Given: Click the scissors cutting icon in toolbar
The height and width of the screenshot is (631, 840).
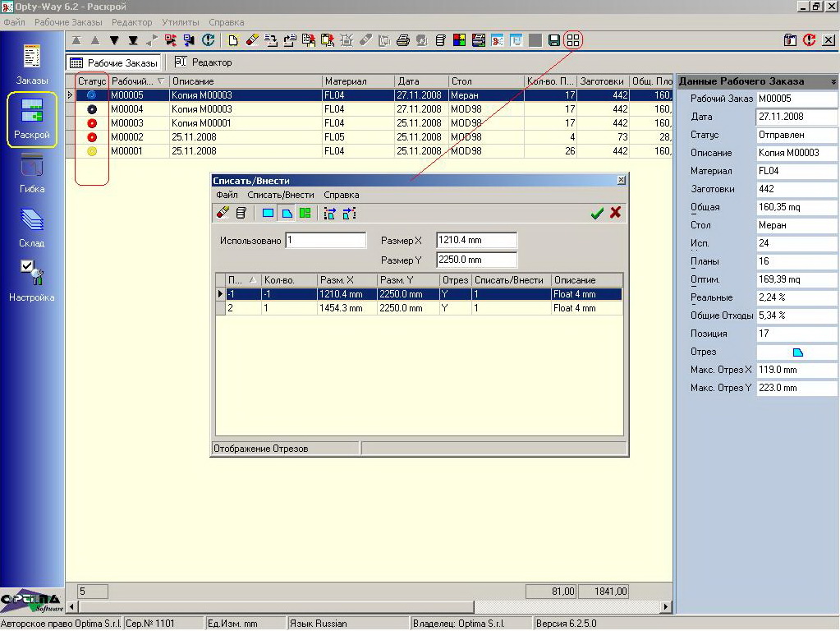Looking at the screenshot, I should click(x=497, y=40).
